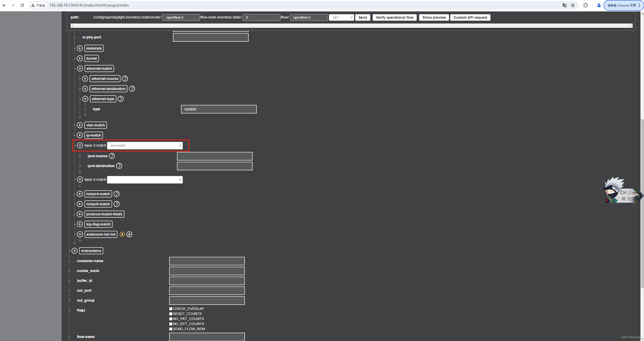Screen dimensions: 644x341
Task: Select ipv4-match from layer-3-match dropdown
Action: click(145, 145)
